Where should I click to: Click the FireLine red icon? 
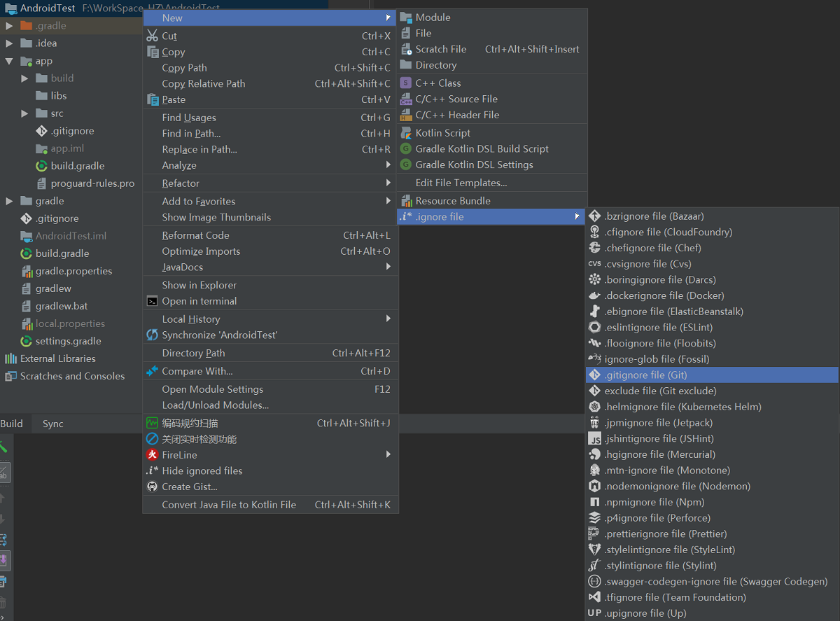pyautogui.click(x=152, y=455)
